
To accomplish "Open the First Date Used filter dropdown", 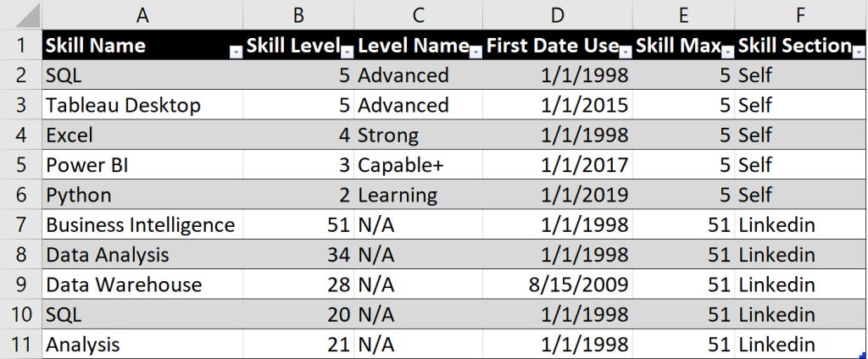I will [x=625, y=52].
